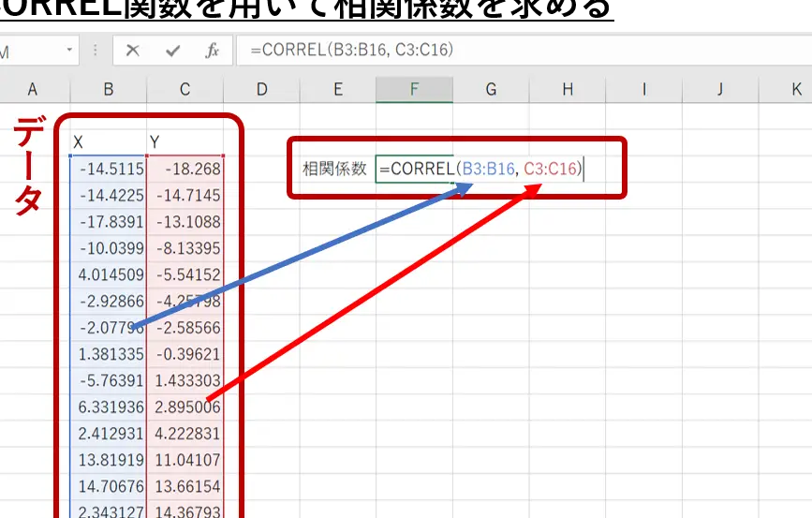
Task: Select column C header
Action: pos(185,89)
